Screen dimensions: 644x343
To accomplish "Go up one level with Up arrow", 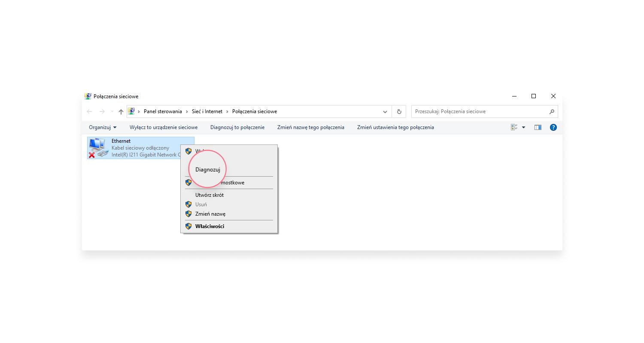I will [121, 111].
